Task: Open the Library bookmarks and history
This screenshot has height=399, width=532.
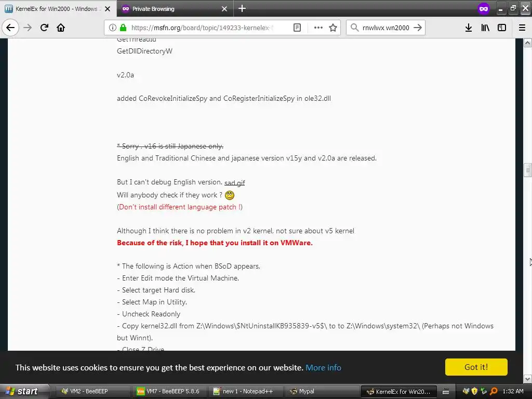Action: pos(485,28)
